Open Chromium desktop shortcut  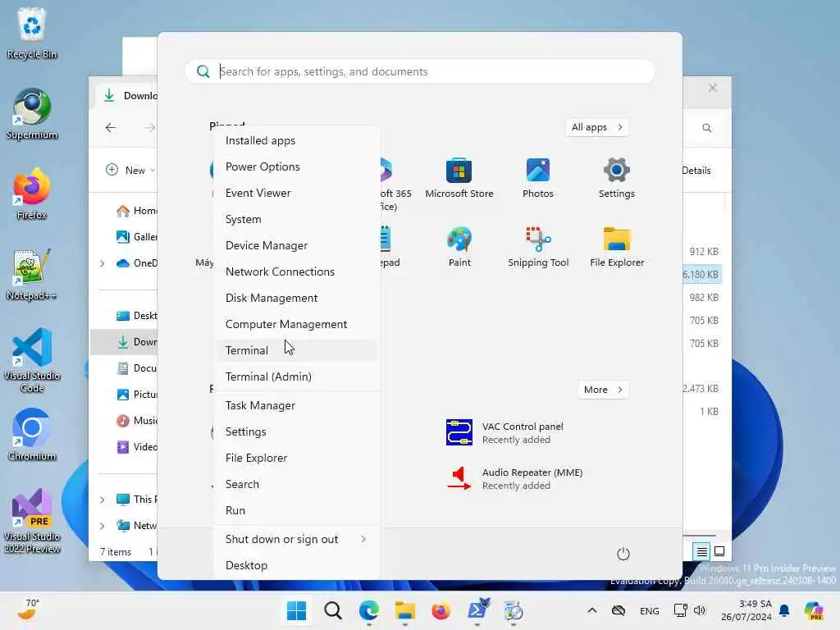(32, 436)
